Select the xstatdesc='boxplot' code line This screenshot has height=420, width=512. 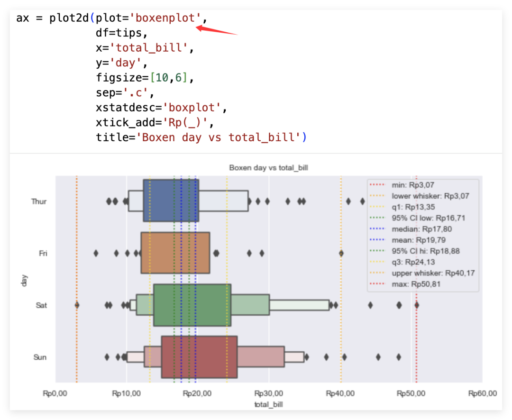[161, 108]
